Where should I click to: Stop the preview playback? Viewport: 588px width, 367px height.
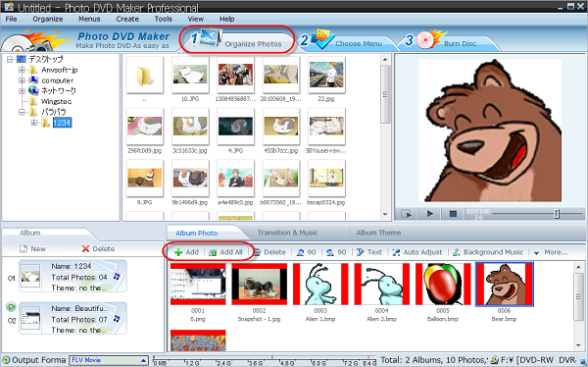coord(453,213)
